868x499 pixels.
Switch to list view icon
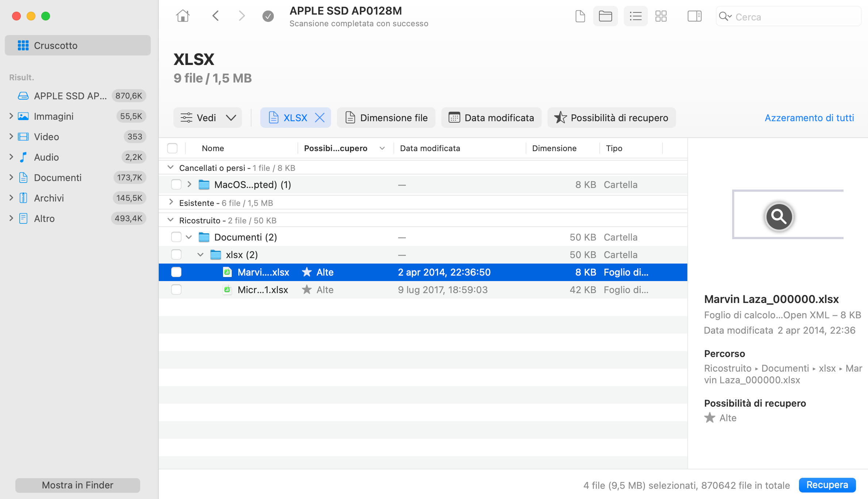tap(635, 16)
